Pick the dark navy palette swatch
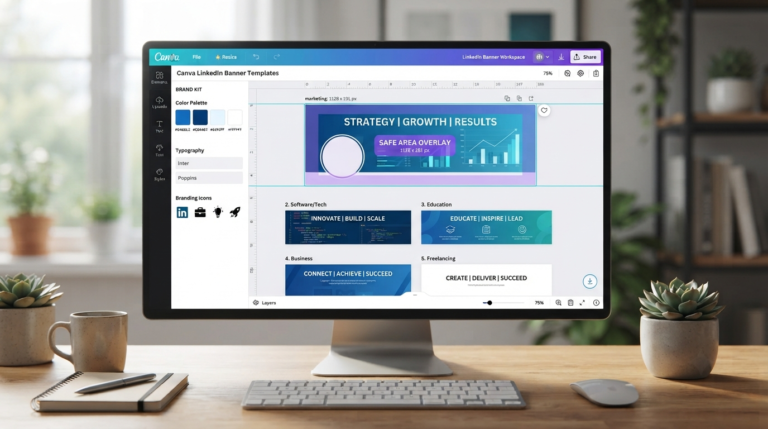 pos(200,117)
